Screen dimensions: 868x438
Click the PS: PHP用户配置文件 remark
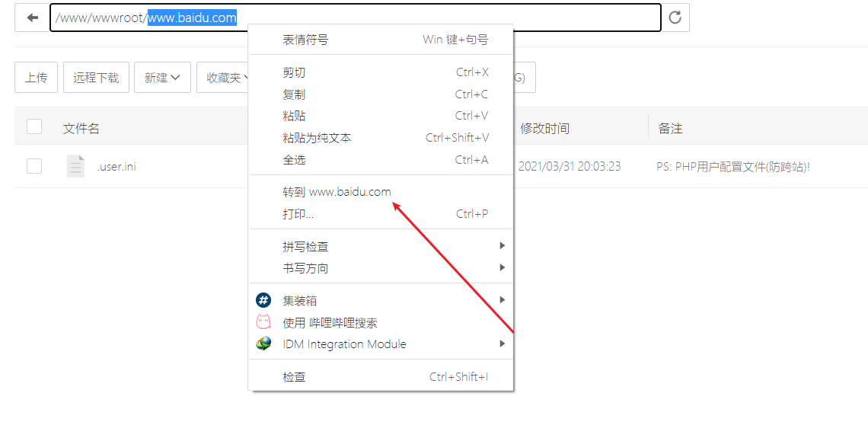(x=733, y=166)
